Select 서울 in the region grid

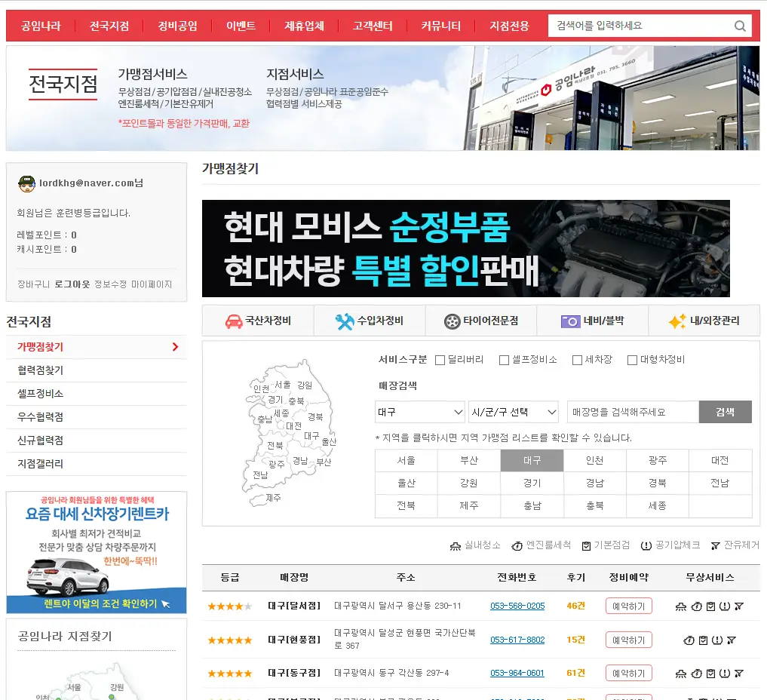tap(407, 460)
